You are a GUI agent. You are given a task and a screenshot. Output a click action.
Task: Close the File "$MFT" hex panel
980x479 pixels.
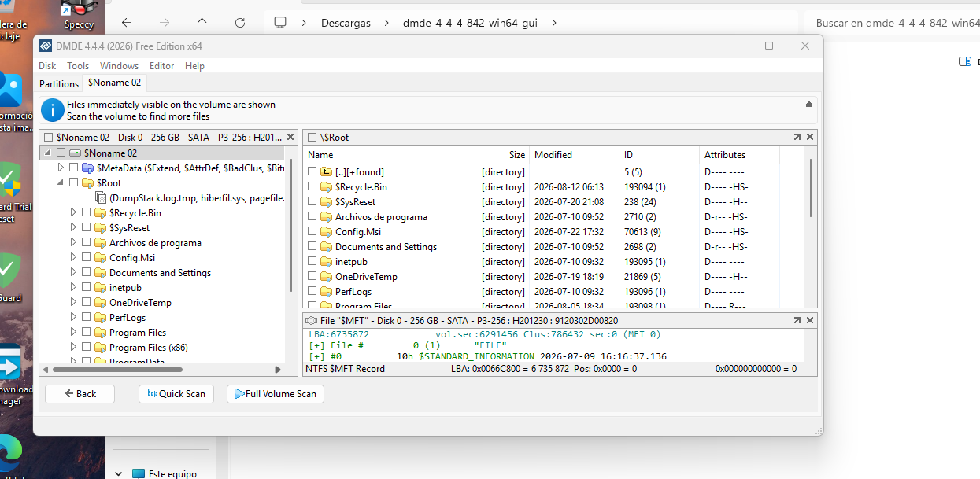click(810, 320)
